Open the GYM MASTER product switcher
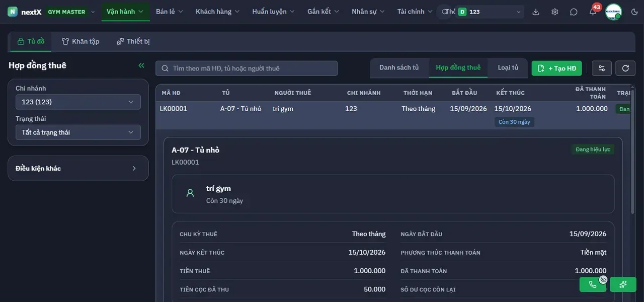This screenshot has width=644, height=302. (x=71, y=12)
